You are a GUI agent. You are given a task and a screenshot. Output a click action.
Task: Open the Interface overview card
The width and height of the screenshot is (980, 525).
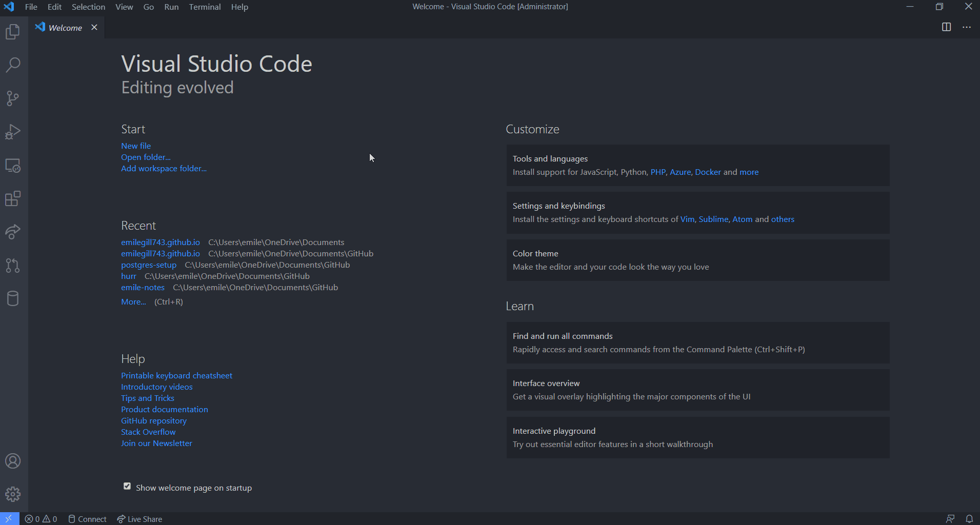click(x=698, y=390)
